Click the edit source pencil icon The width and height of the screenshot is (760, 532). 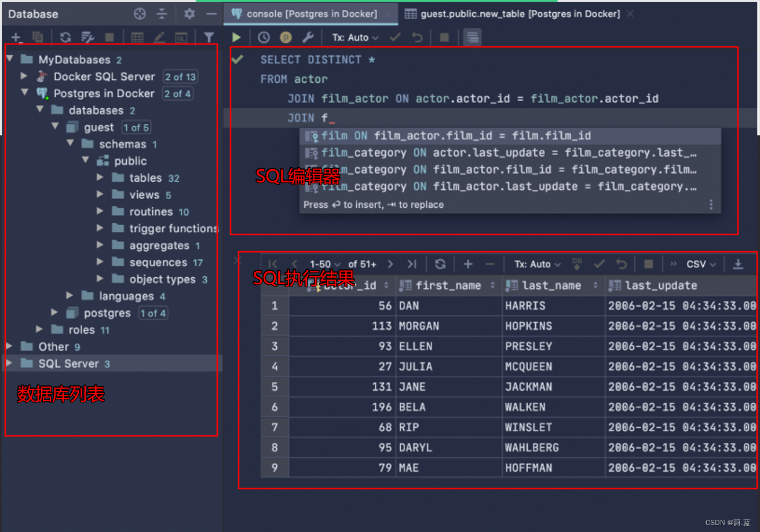[159, 38]
